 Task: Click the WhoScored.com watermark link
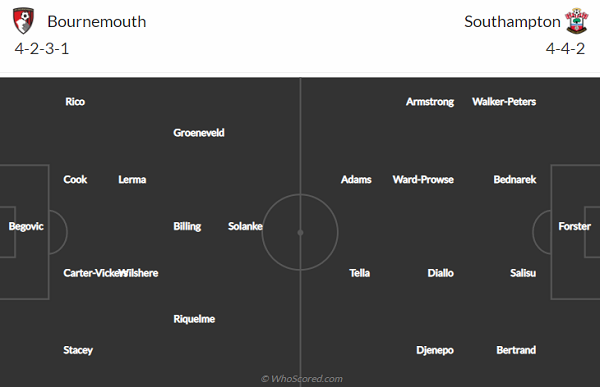302,379
